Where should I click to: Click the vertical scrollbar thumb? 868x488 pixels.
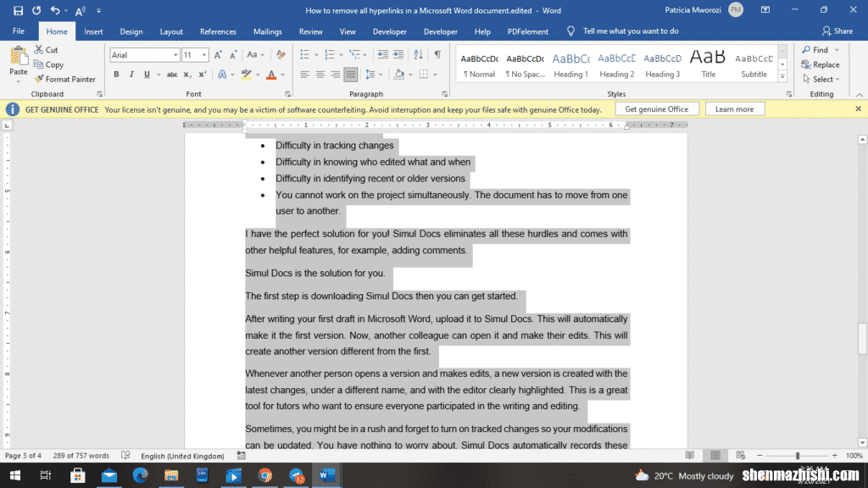tap(862, 338)
